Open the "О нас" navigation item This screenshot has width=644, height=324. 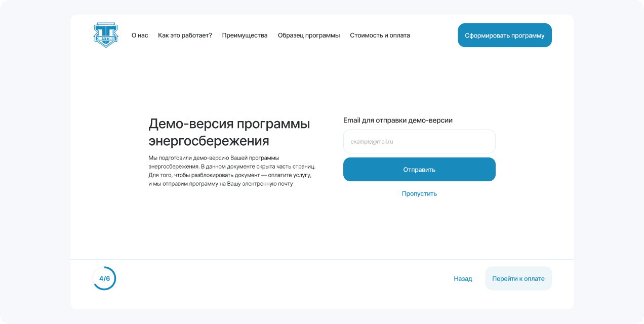[x=140, y=35]
